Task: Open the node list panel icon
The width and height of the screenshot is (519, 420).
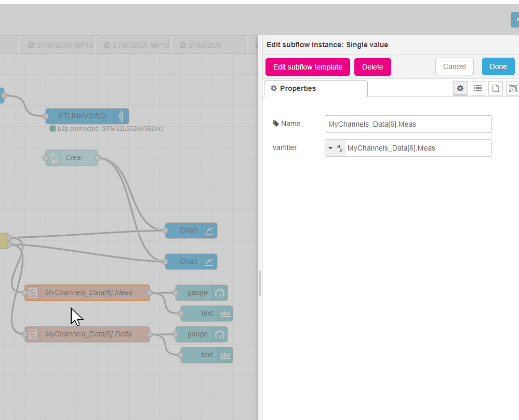Action: (478, 88)
